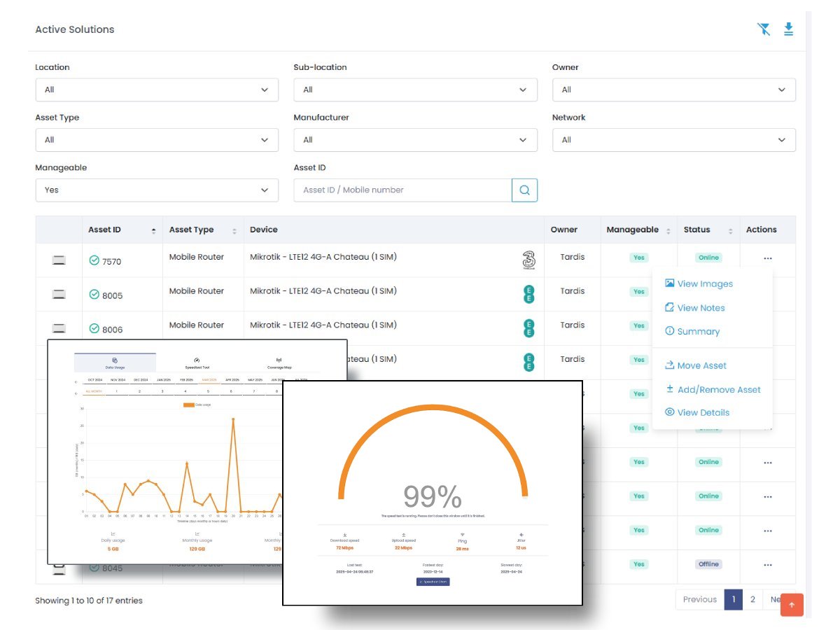Click the magnifier search button

[524, 190]
